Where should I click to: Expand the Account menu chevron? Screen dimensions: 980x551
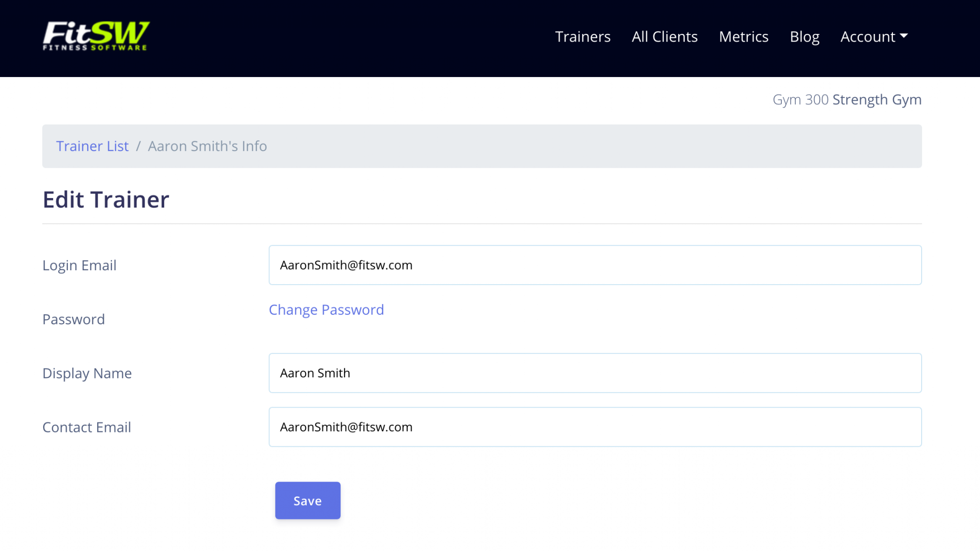coord(904,36)
